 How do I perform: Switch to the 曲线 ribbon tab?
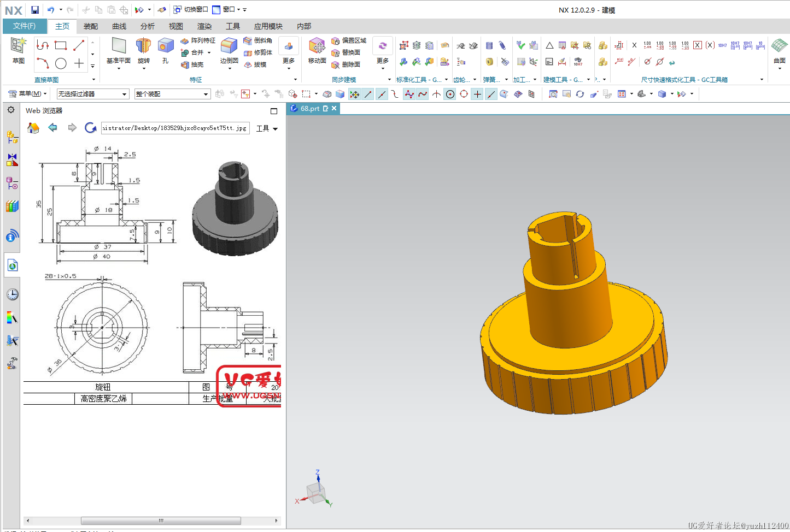[x=119, y=26]
